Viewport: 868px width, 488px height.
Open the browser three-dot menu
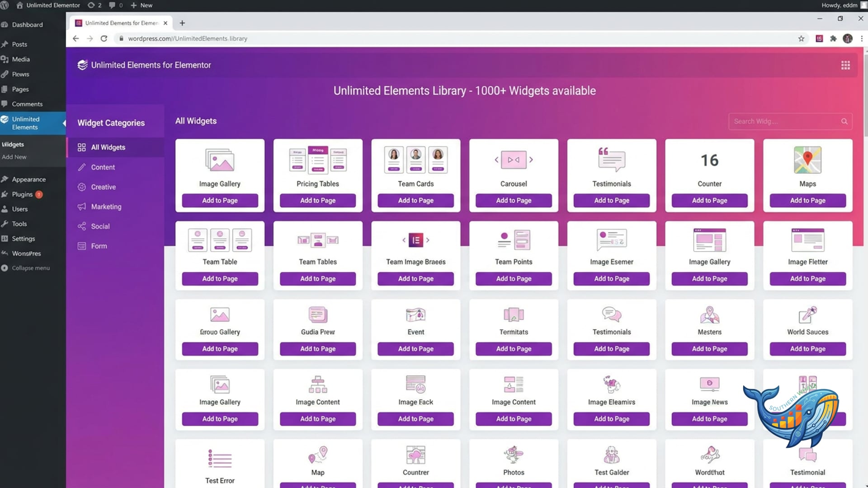click(862, 38)
